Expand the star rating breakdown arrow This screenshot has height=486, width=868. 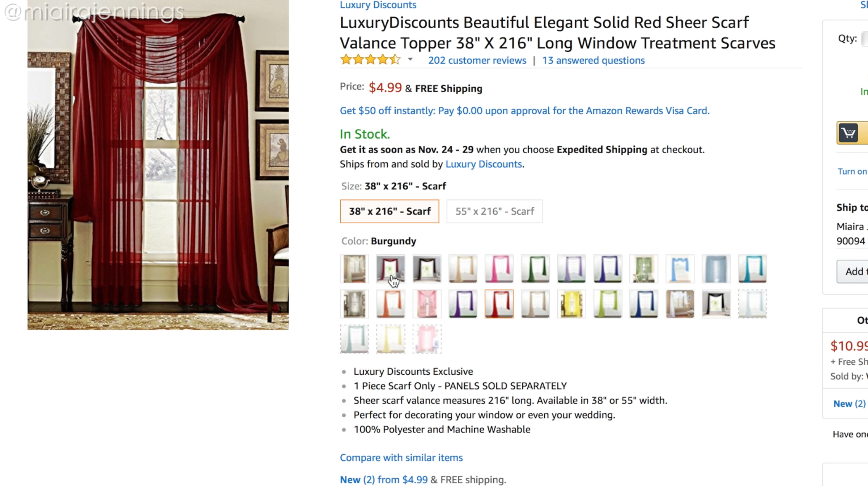(x=410, y=59)
